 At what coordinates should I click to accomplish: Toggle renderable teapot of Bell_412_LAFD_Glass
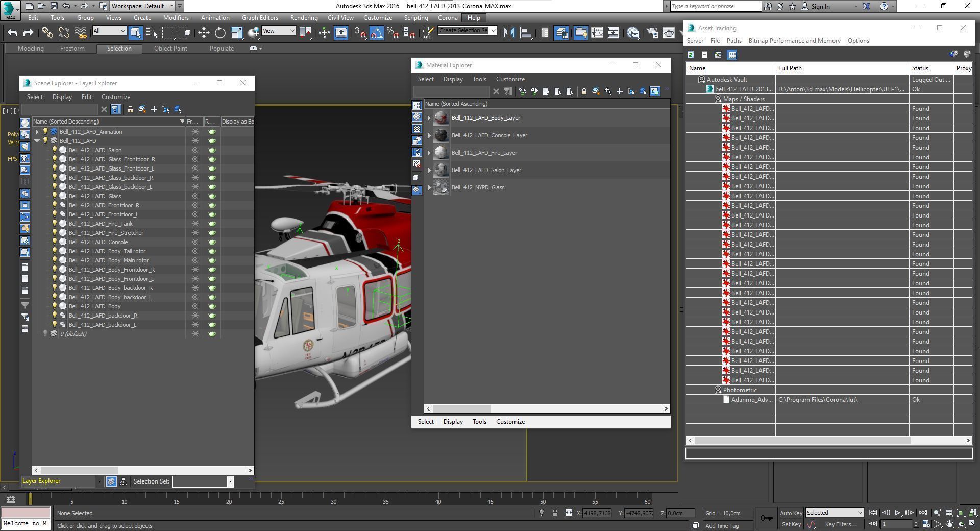click(x=212, y=196)
